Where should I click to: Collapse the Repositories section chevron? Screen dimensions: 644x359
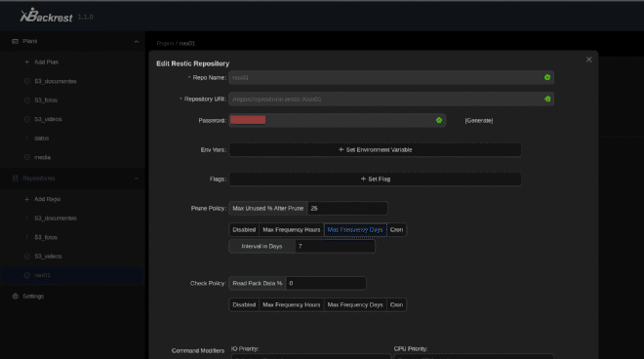click(x=137, y=179)
